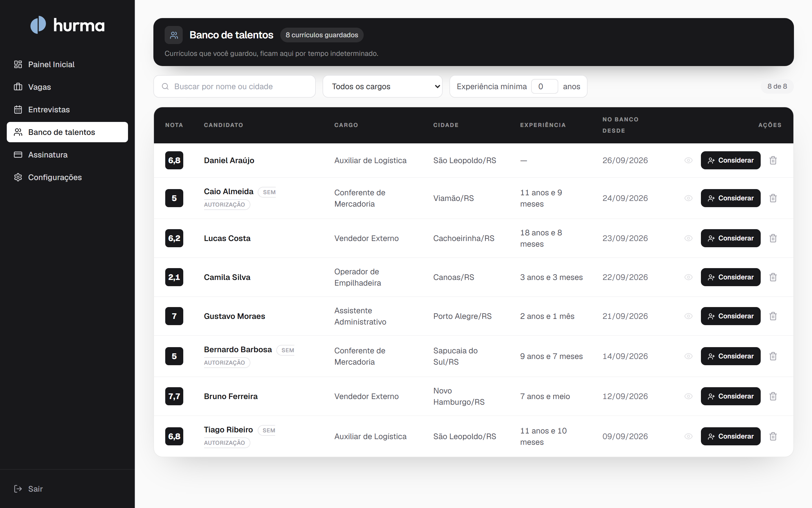This screenshot has width=812, height=508.
Task: Open the Todos os cargos dropdown
Action: click(x=382, y=86)
